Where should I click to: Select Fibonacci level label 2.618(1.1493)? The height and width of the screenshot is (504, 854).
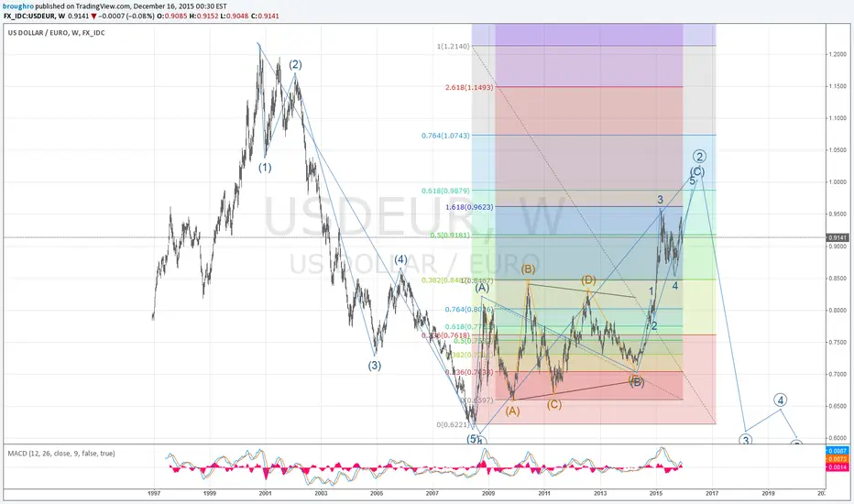point(469,87)
